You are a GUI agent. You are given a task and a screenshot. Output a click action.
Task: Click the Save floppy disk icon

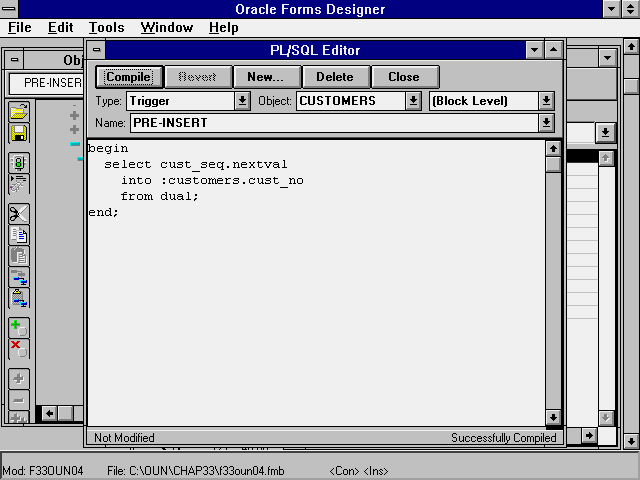(18, 133)
